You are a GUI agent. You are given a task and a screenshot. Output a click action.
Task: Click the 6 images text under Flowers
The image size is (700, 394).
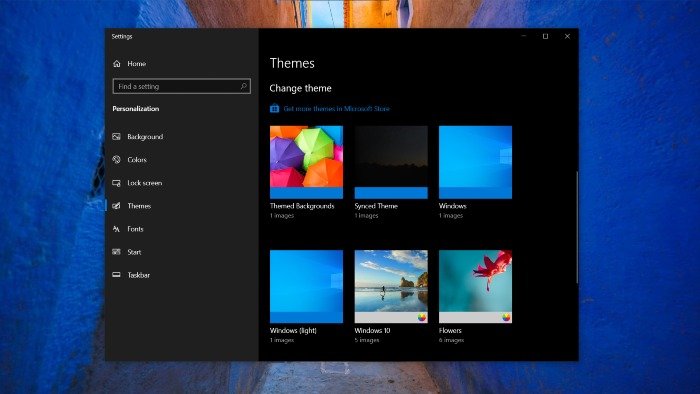451,340
